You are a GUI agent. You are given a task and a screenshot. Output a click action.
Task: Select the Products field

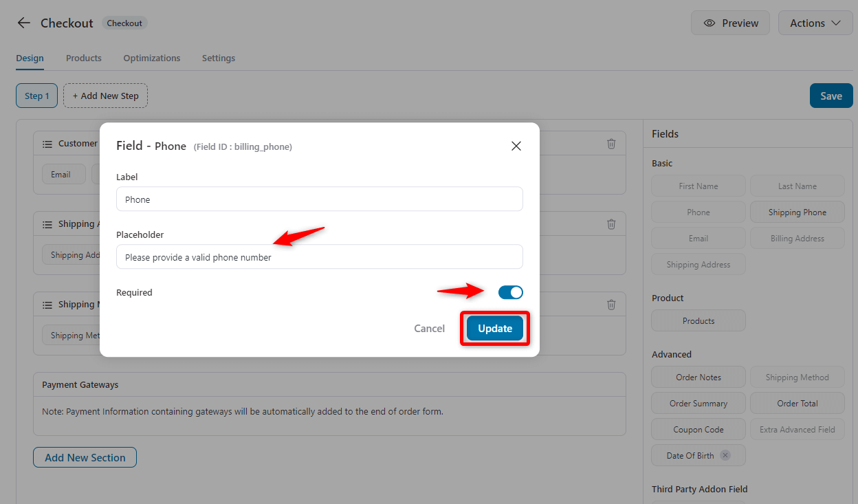(x=698, y=321)
